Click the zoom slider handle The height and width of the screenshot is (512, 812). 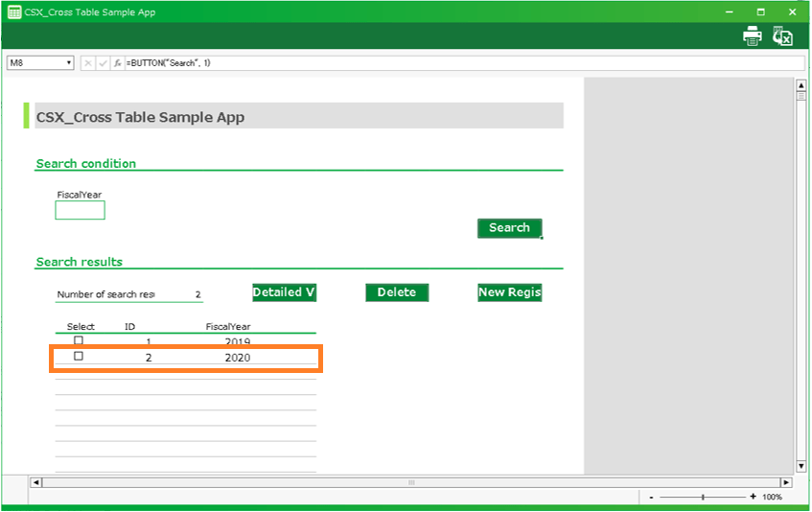click(x=703, y=497)
